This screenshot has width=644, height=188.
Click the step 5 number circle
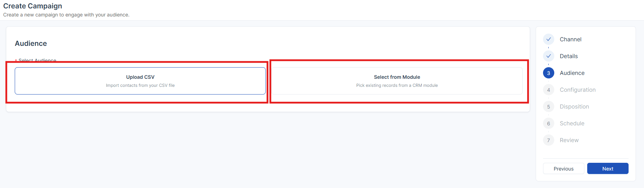coord(549,106)
